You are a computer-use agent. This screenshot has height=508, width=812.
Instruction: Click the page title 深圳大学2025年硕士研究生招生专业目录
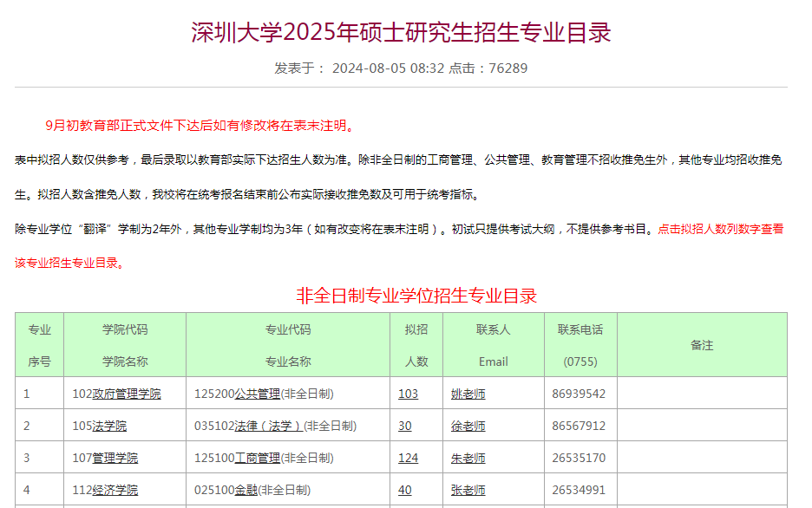click(402, 32)
